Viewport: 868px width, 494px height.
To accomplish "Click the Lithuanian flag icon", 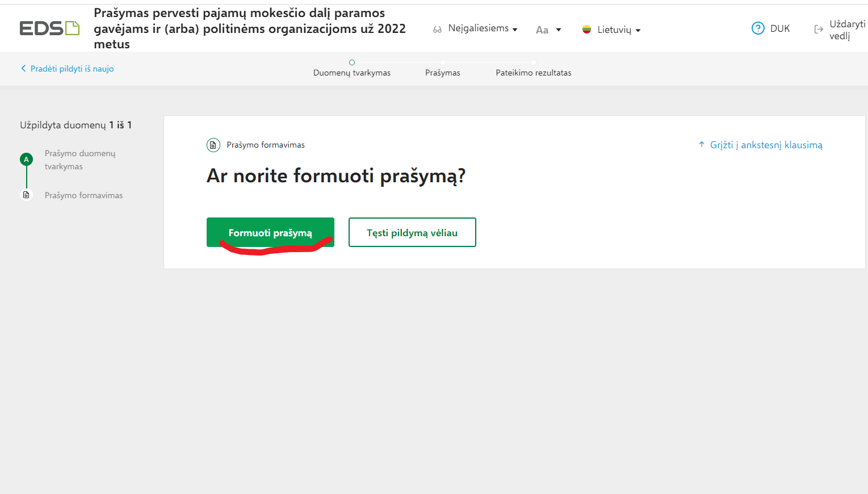I will point(586,30).
